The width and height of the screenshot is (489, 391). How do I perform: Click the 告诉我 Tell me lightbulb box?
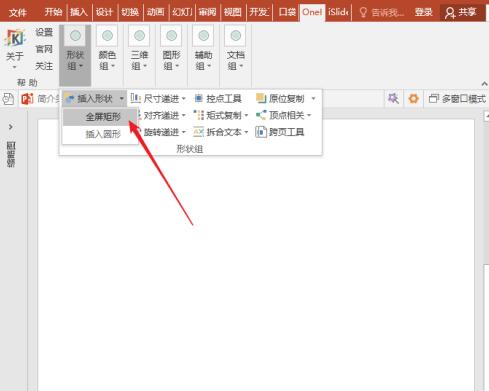click(381, 12)
